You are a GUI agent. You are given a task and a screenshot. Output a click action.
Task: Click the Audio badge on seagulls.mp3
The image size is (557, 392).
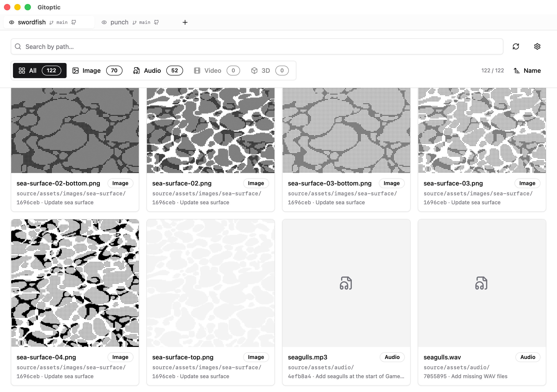pyautogui.click(x=392, y=357)
